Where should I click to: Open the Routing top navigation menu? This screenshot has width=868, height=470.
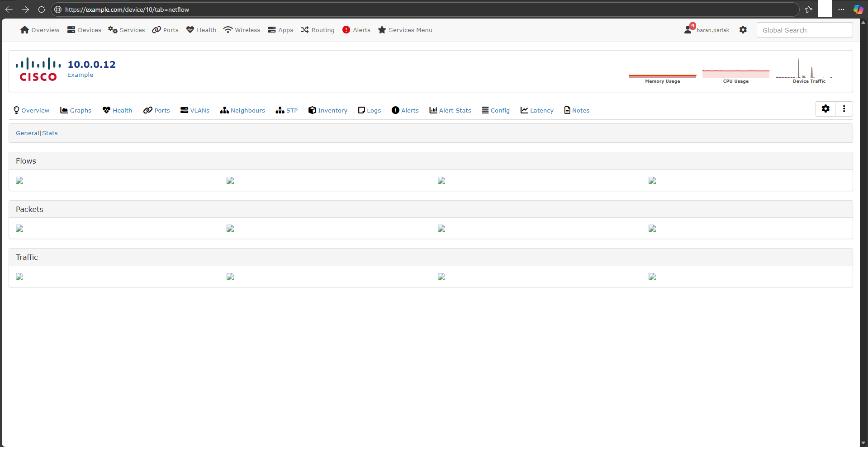(x=318, y=30)
